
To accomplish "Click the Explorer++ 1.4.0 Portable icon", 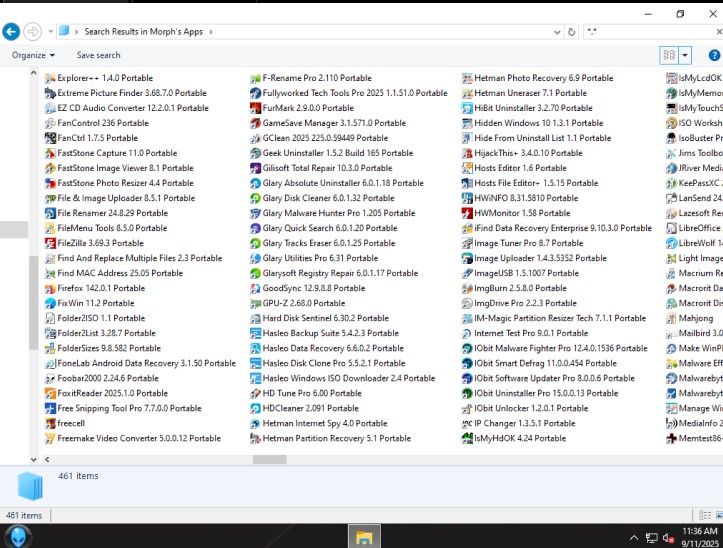I will point(50,78).
